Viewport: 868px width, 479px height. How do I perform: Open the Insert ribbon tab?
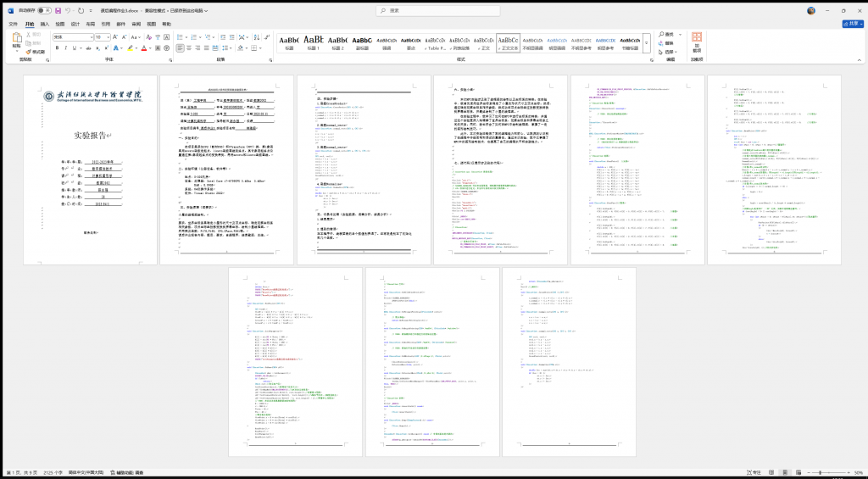point(45,25)
